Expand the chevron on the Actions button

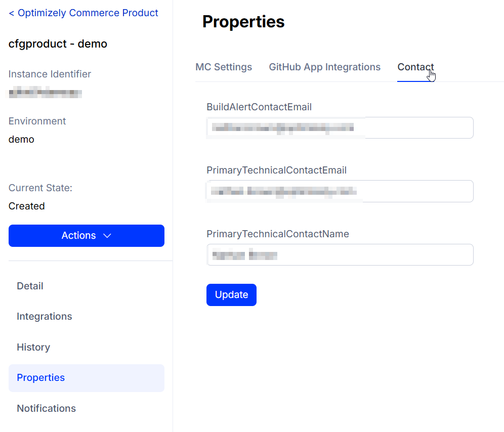coord(107,236)
